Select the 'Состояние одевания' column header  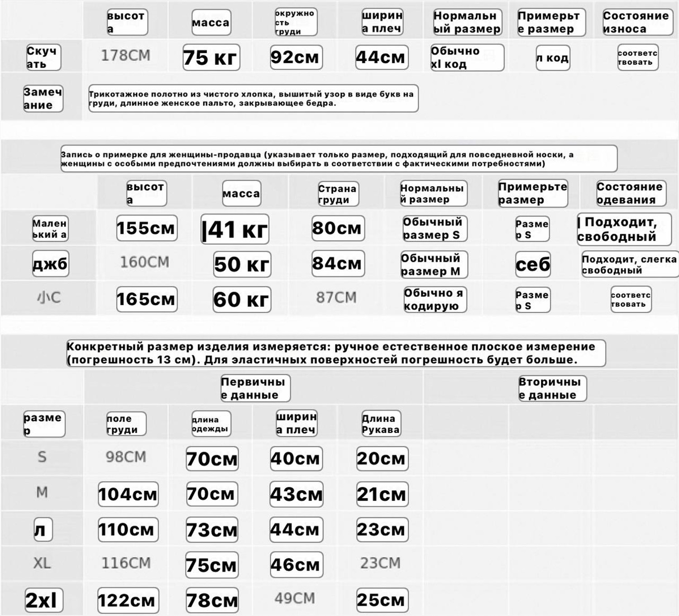[x=631, y=193]
